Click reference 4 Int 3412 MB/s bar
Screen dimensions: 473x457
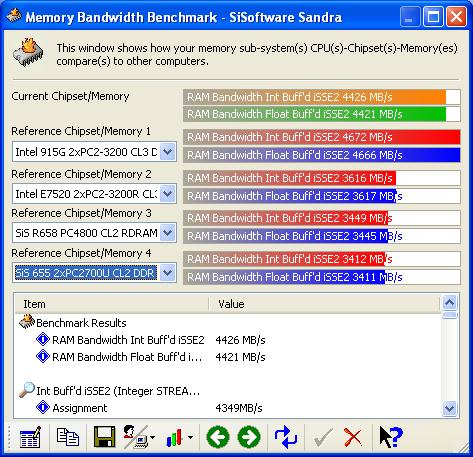(322, 259)
